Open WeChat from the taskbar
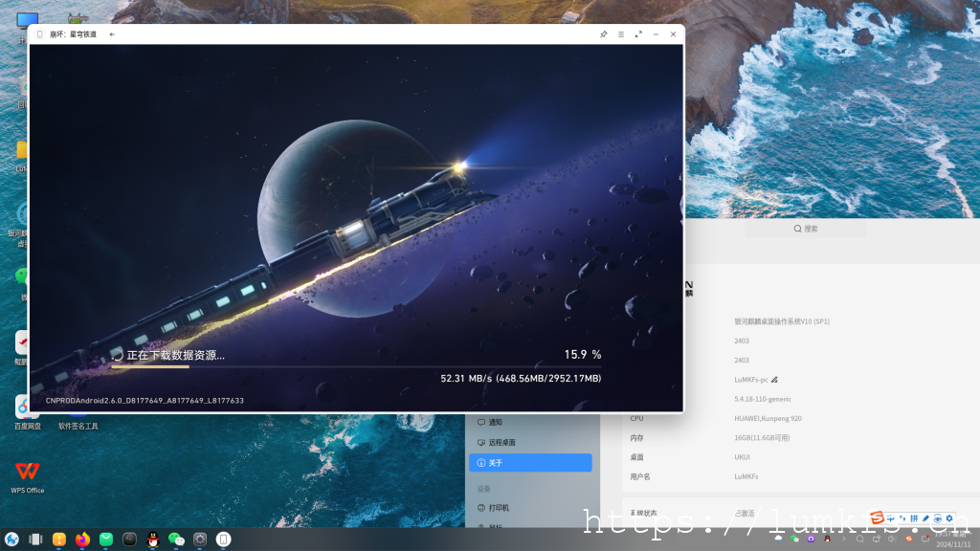980x551 pixels. 176,540
